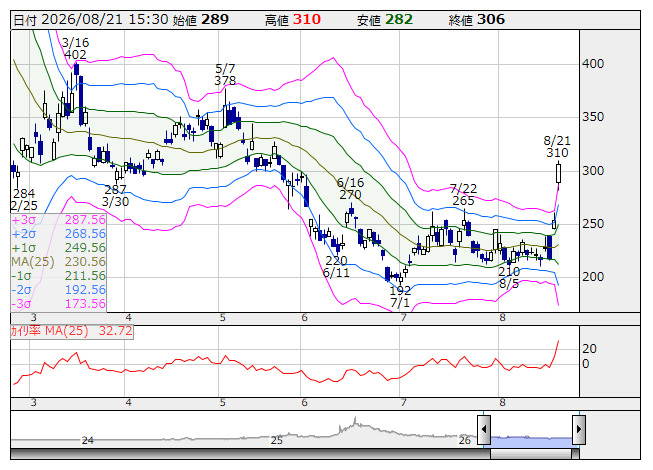
Task: Click the 400 price axis label
Action: click(593, 64)
